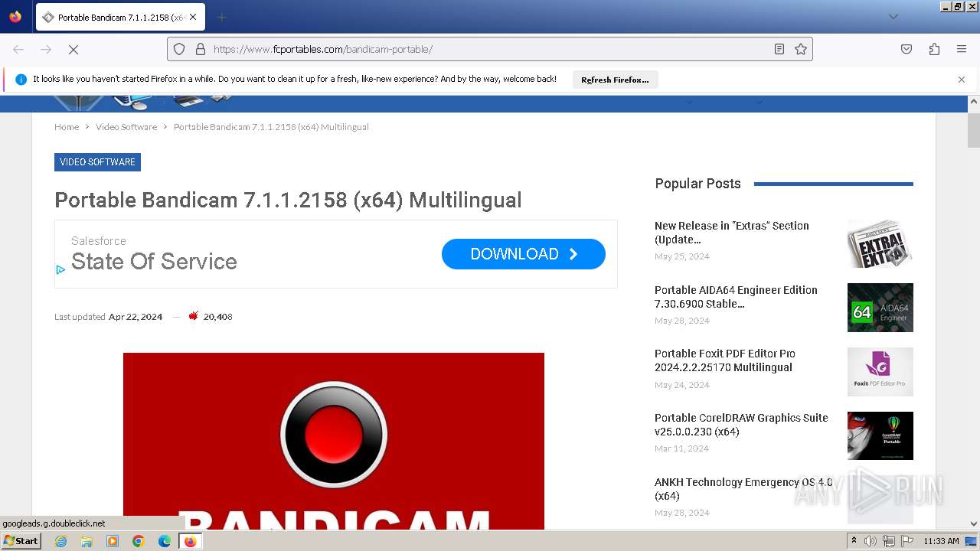Open Windows Media Player taskbar icon
Viewport: 980px width, 551px height.
(113, 541)
